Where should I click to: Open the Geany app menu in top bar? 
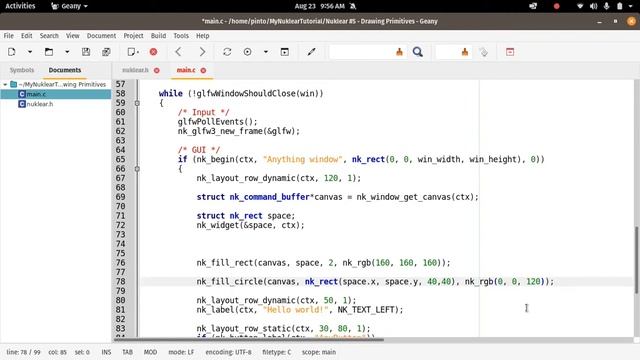(x=69, y=6)
